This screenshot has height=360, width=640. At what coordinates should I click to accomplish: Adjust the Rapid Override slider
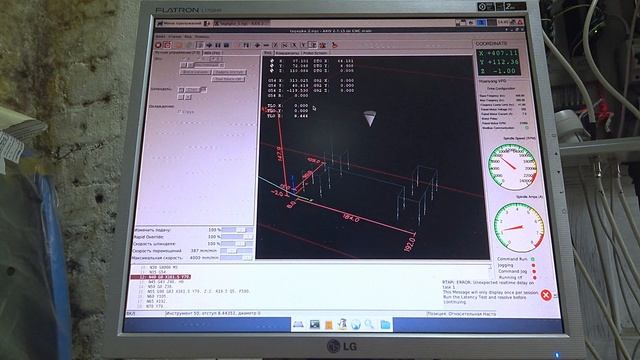point(237,237)
